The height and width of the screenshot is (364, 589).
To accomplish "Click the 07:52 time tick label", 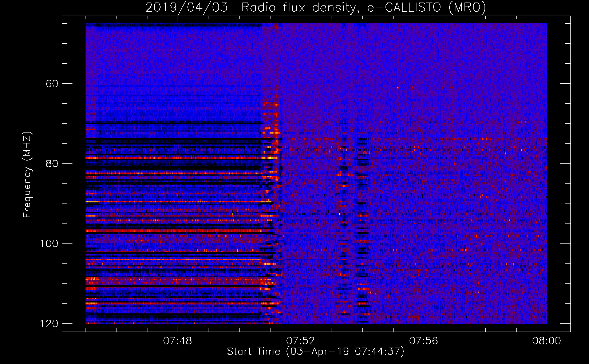I will coord(300,341).
